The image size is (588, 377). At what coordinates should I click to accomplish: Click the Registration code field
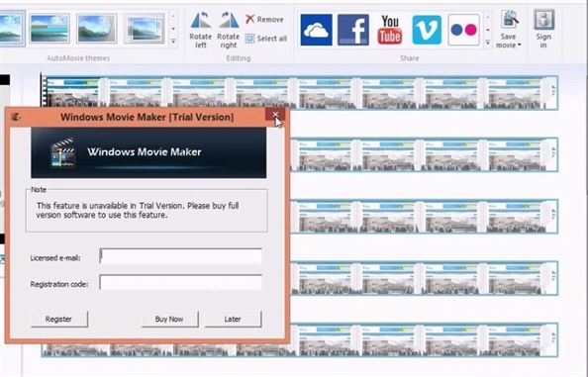click(x=181, y=282)
